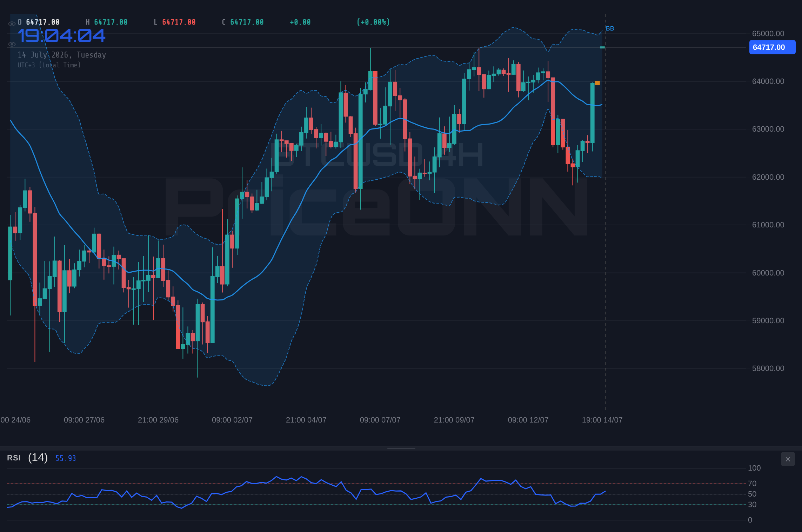Viewport: 802px width, 532px height.
Task: Click the Low value 64717.00
Action: coord(179,22)
